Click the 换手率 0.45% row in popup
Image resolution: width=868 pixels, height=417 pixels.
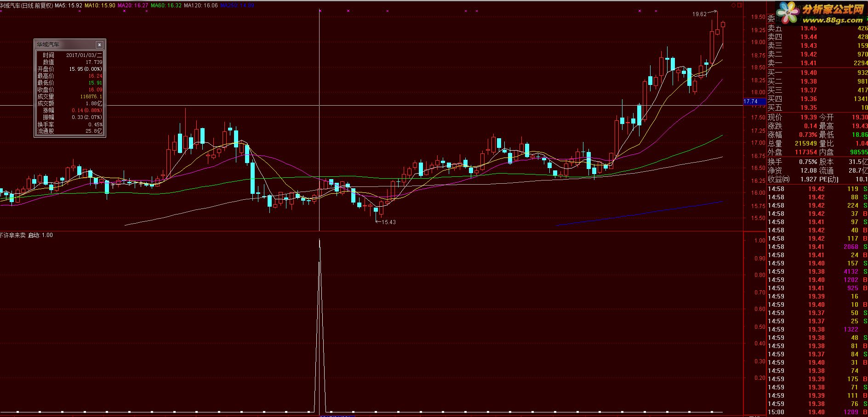click(x=70, y=124)
